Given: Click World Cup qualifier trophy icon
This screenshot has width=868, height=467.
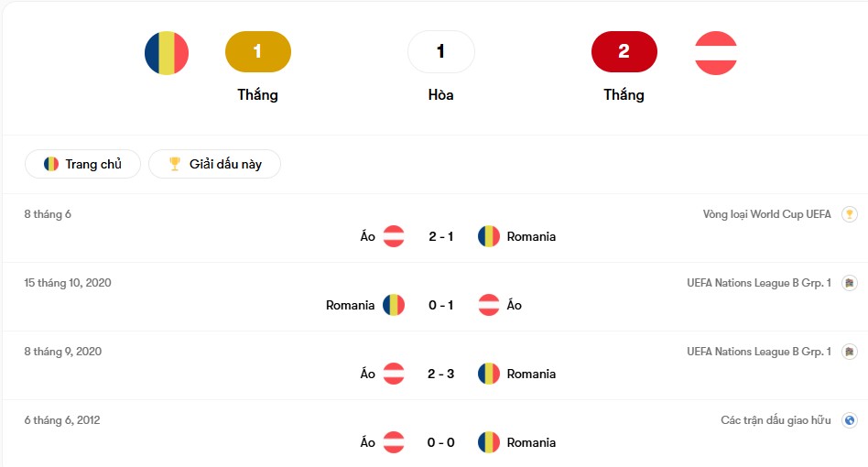Looking at the screenshot, I should tap(850, 214).
